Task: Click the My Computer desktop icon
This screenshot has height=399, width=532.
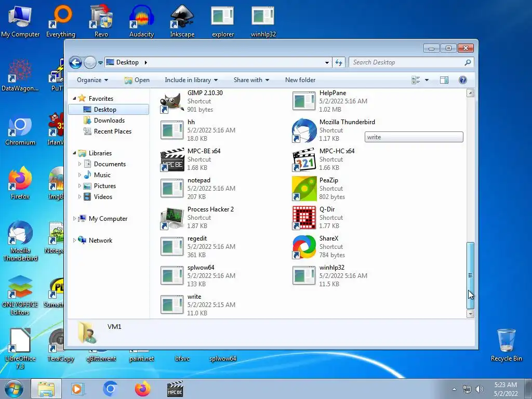Action: pyautogui.click(x=20, y=21)
